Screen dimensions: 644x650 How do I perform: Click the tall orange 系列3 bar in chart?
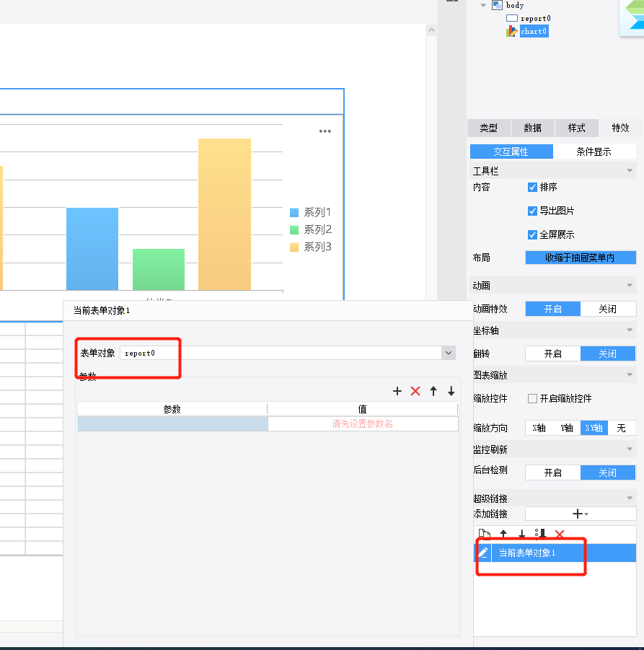pyautogui.click(x=224, y=214)
